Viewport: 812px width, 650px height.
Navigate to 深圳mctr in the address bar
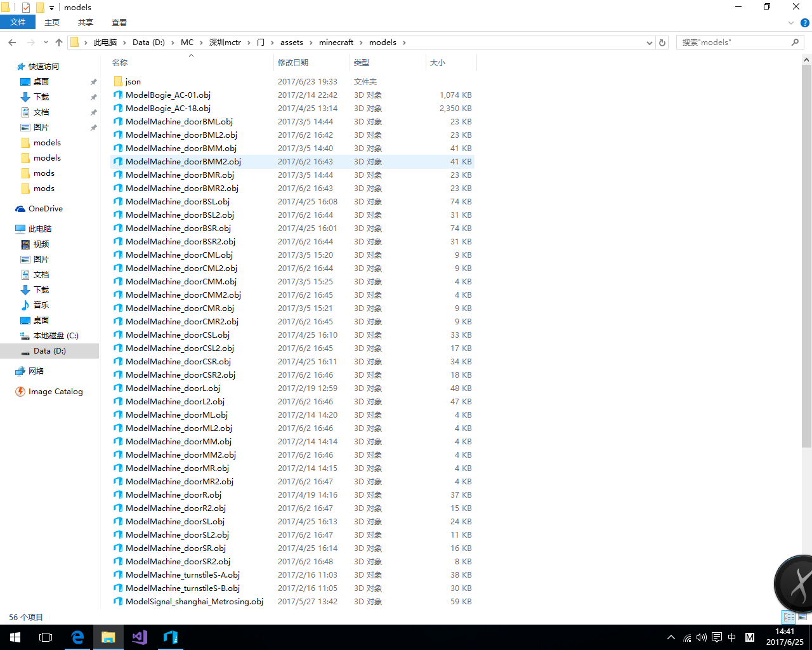pos(225,43)
